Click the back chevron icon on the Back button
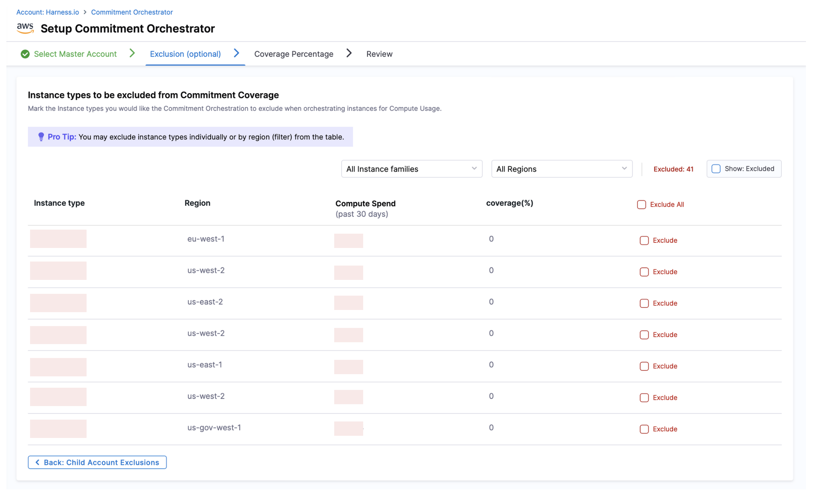Screen dimensions: 821x504 click(x=37, y=462)
